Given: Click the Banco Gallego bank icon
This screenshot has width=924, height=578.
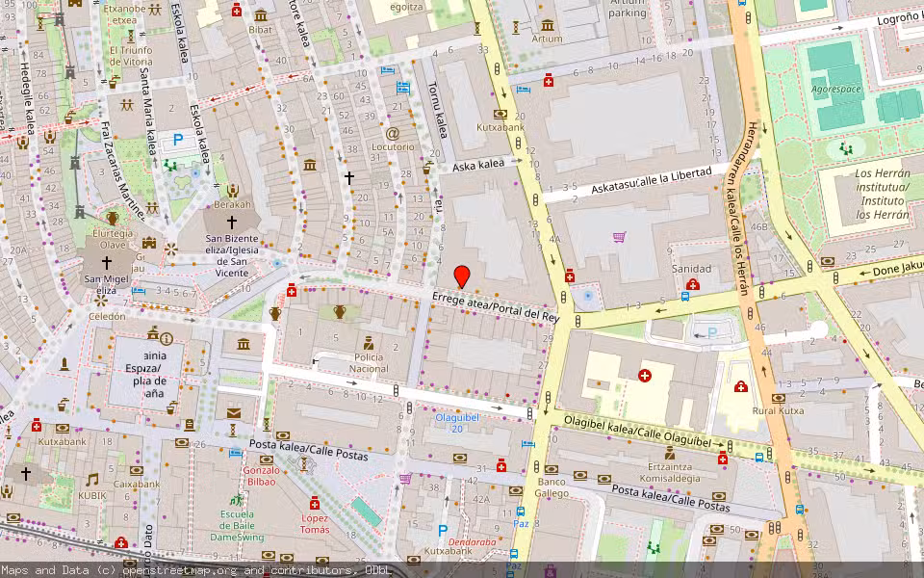Looking at the screenshot, I should coord(551,470).
